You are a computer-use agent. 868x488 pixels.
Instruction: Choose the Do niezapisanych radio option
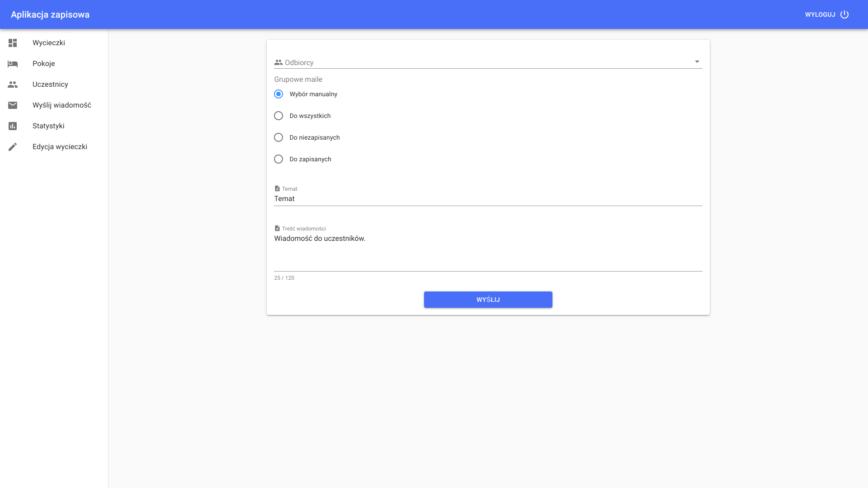[278, 137]
